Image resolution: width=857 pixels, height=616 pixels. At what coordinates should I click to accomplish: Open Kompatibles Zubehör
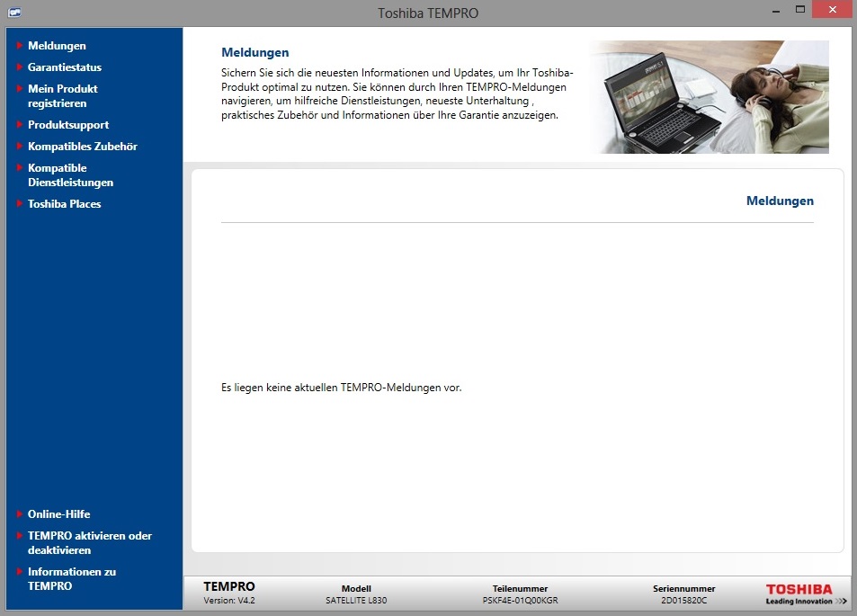(x=83, y=147)
